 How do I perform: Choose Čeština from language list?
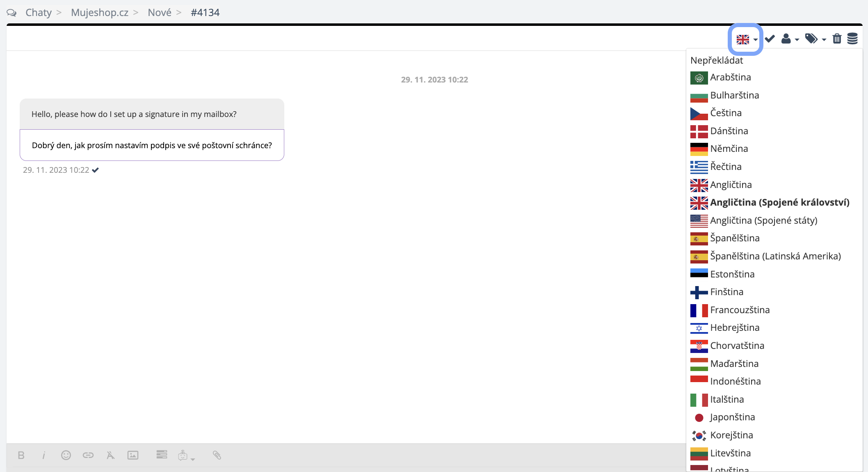point(726,113)
